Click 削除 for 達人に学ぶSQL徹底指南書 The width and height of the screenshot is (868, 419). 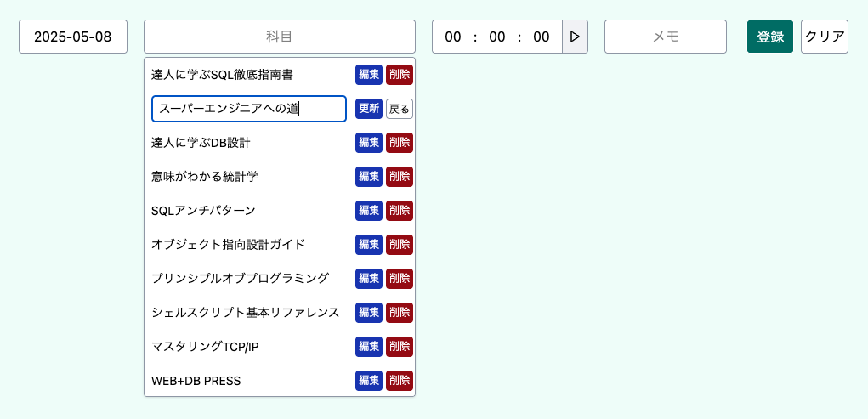[x=400, y=75]
